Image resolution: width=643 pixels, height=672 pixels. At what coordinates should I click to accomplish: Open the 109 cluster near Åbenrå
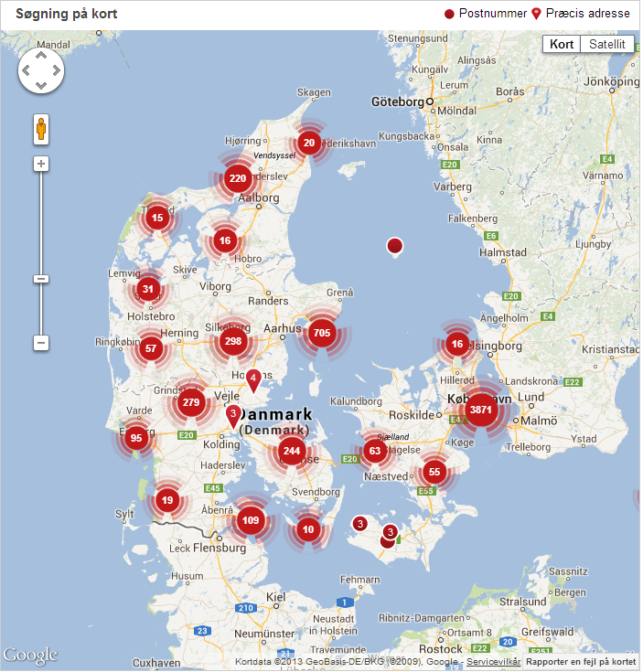pyautogui.click(x=251, y=520)
